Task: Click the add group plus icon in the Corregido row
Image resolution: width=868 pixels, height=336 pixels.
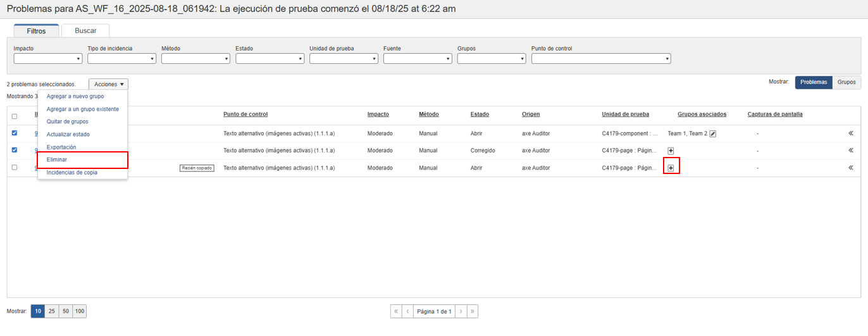Action: 671,151
